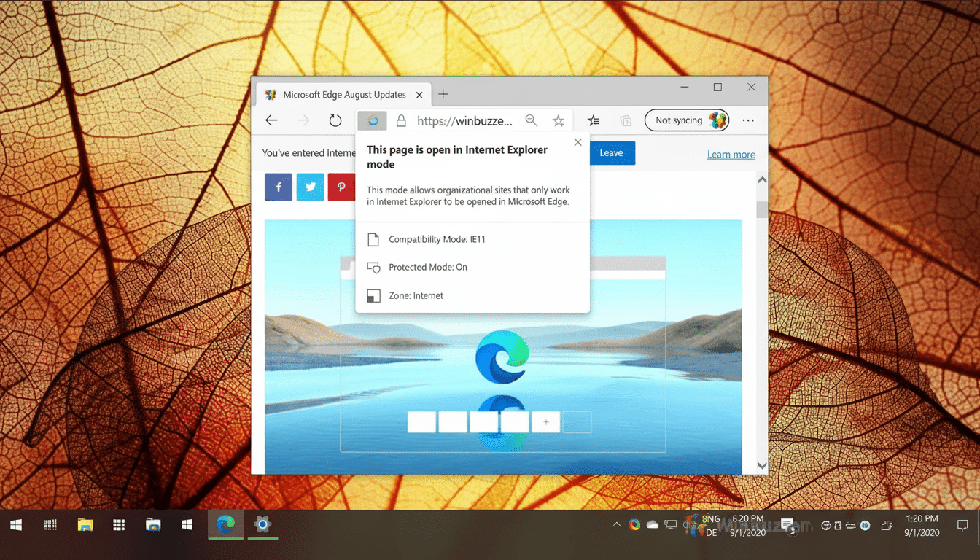Screen dimensions: 980x560
Task: Open Collections from the toolbar
Action: (x=626, y=120)
